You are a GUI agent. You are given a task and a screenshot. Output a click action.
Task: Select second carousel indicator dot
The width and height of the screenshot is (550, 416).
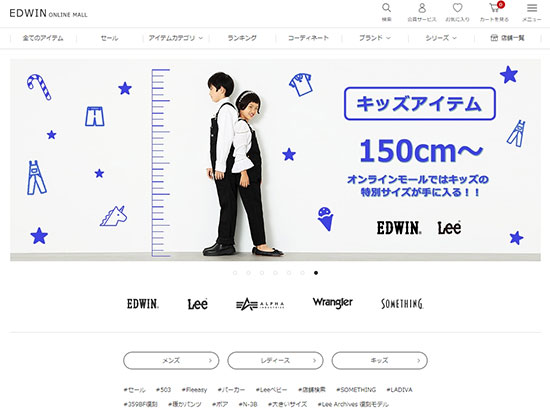click(x=248, y=273)
